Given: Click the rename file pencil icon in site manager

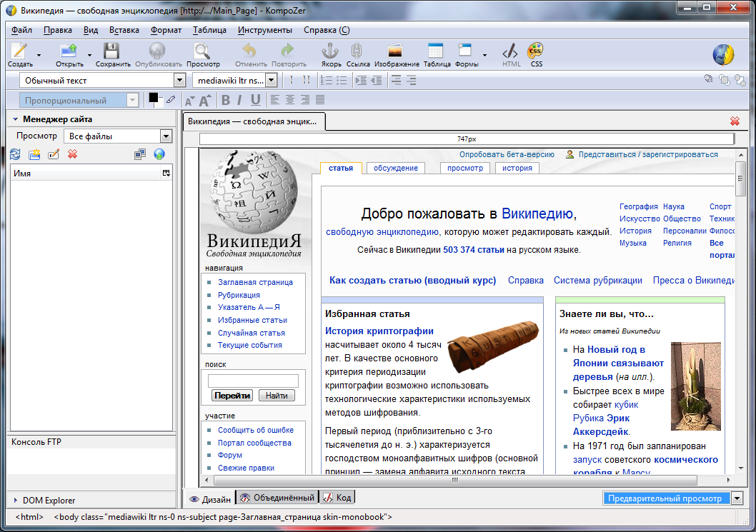Looking at the screenshot, I should click(54, 154).
